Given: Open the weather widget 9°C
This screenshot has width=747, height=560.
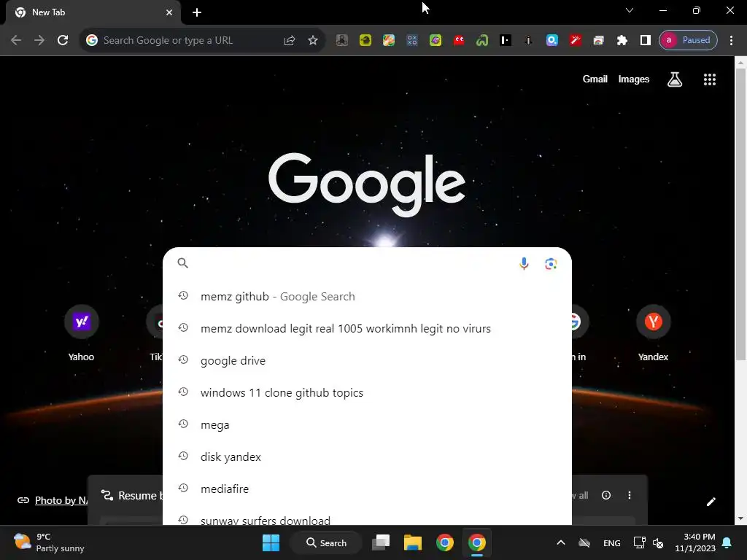Looking at the screenshot, I should click(x=49, y=542).
